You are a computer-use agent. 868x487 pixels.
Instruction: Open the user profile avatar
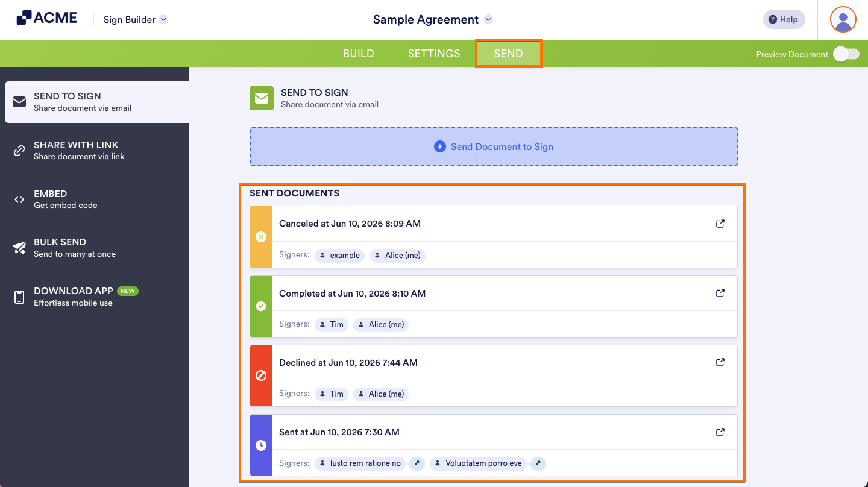click(843, 19)
